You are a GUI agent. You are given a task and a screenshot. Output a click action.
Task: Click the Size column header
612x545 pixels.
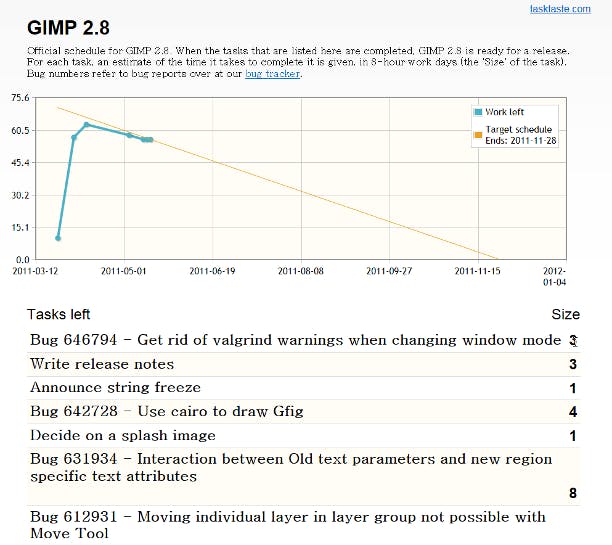[566, 314]
